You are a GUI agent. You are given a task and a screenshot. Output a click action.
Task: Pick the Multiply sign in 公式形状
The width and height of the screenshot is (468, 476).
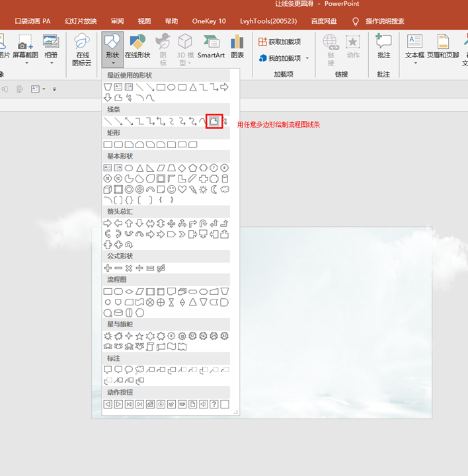pyautogui.click(x=129, y=268)
